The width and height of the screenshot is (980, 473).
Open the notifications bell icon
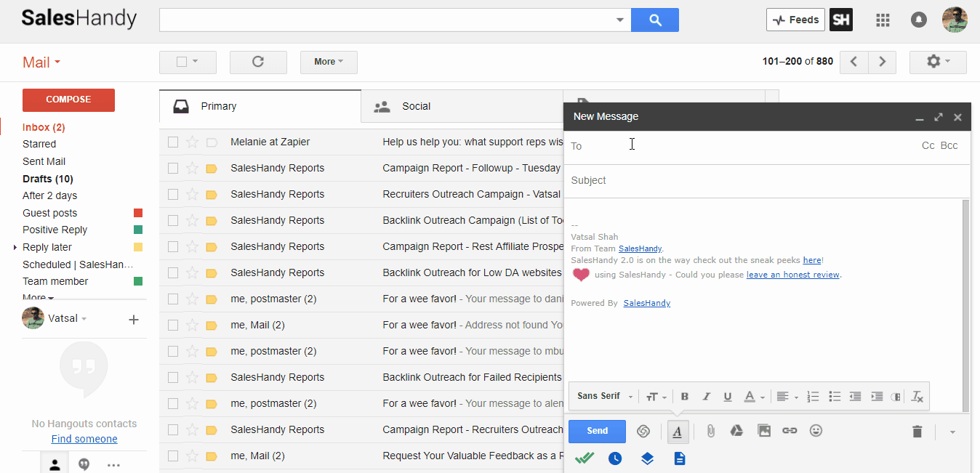pyautogui.click(x=919, y=20)
